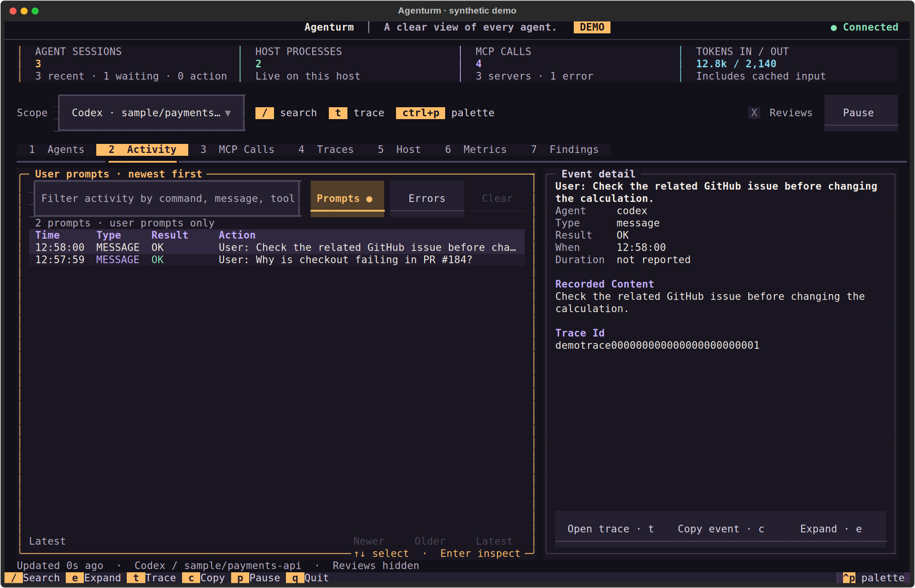
Task: Go to the Traces tab
Action: [x=326, y=150]
